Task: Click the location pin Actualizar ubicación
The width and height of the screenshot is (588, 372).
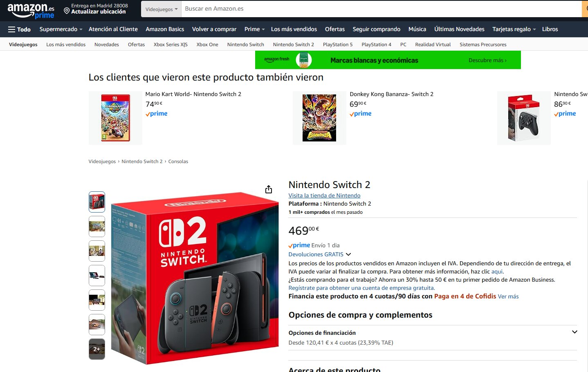Action: point(96,9)
